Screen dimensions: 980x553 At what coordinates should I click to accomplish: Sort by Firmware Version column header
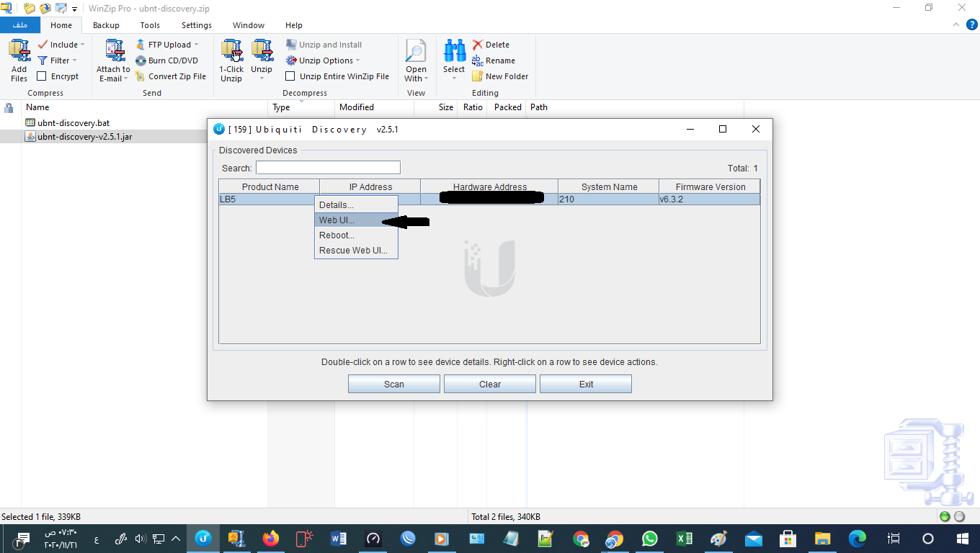(710, 186)
